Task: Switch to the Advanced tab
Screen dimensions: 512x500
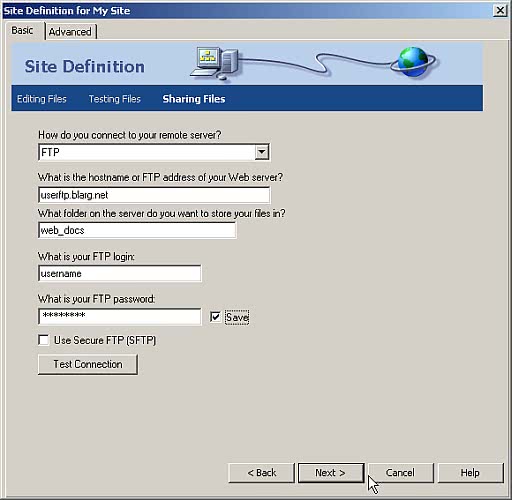Action: pos(70,32)
